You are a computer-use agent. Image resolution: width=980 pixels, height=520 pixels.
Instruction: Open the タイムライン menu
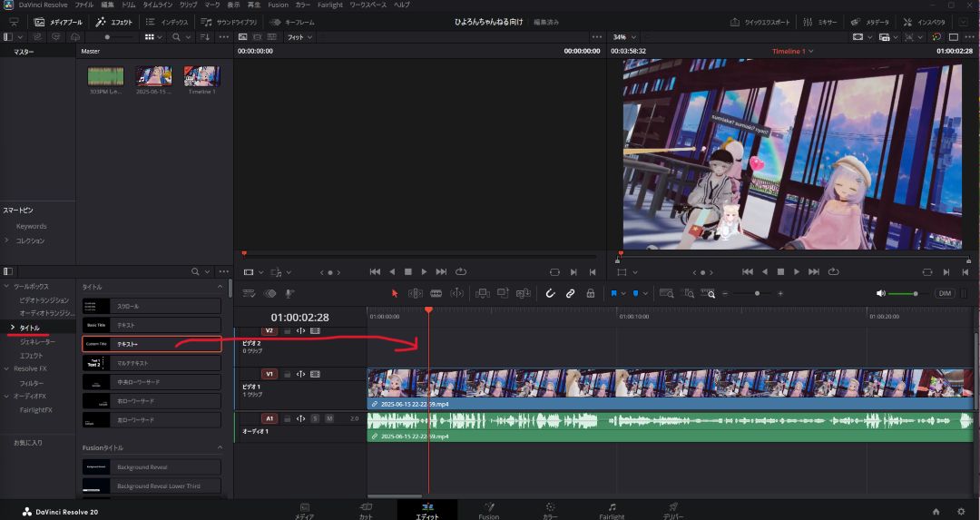click(157, 5)
